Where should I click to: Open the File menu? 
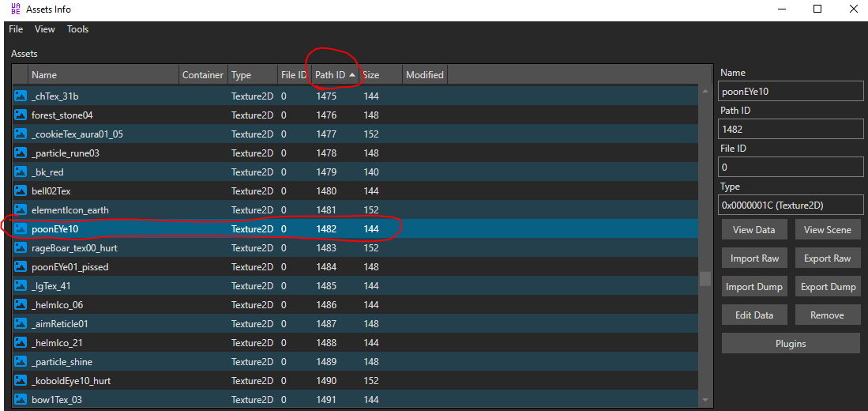[16, 29]
